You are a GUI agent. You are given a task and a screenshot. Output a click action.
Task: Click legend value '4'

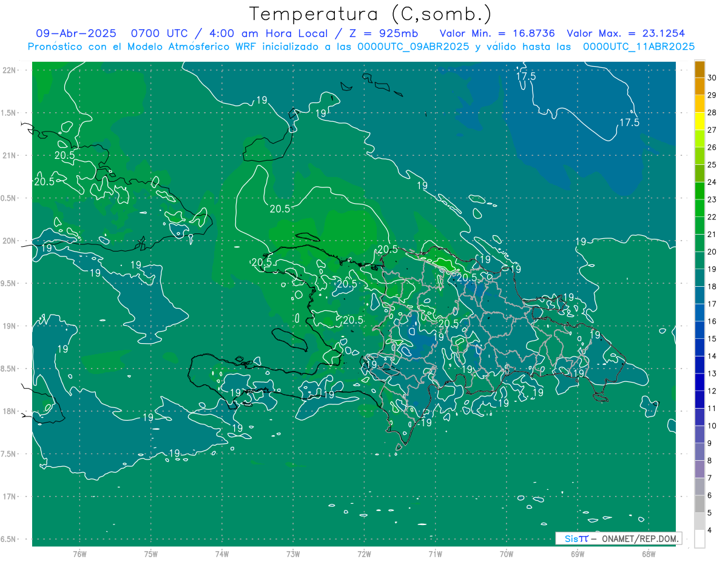coord(710,530)
